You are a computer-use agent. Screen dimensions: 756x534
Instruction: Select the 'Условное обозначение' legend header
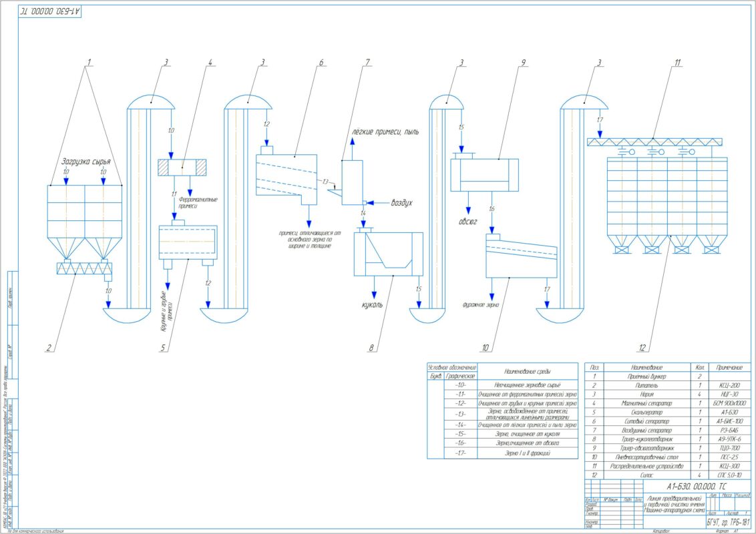point(452,367)
